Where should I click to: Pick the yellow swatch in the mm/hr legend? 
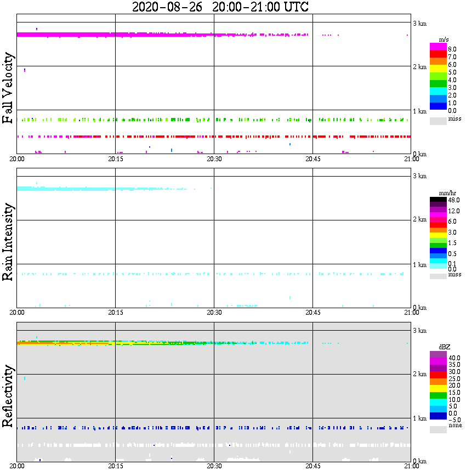438,235
